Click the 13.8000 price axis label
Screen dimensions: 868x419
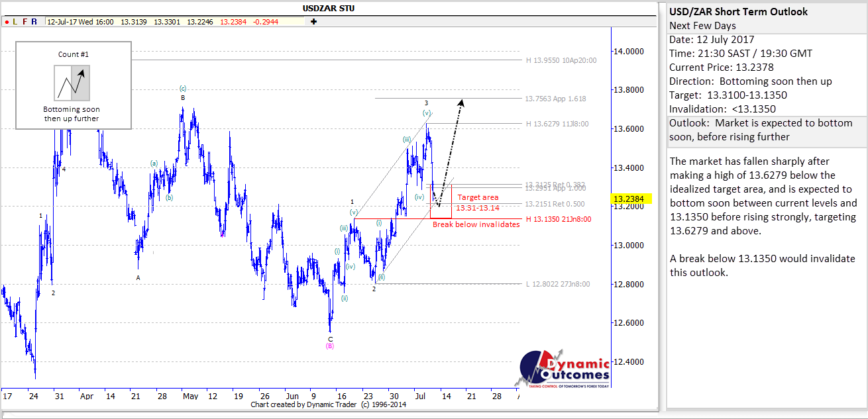pos(628,90)
